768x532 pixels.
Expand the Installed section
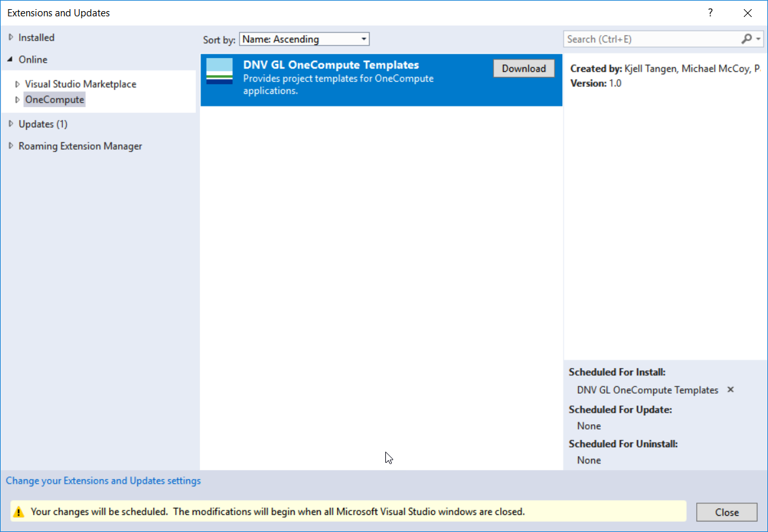(11, 37)
